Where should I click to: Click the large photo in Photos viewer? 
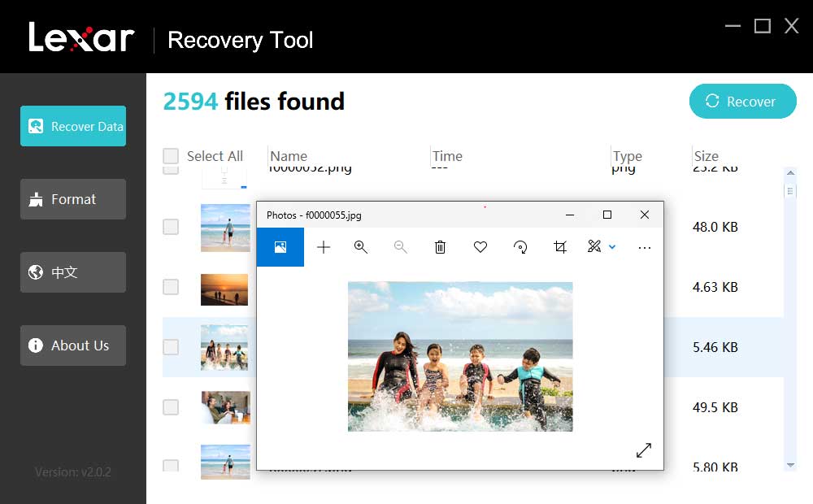coord(460,357)
